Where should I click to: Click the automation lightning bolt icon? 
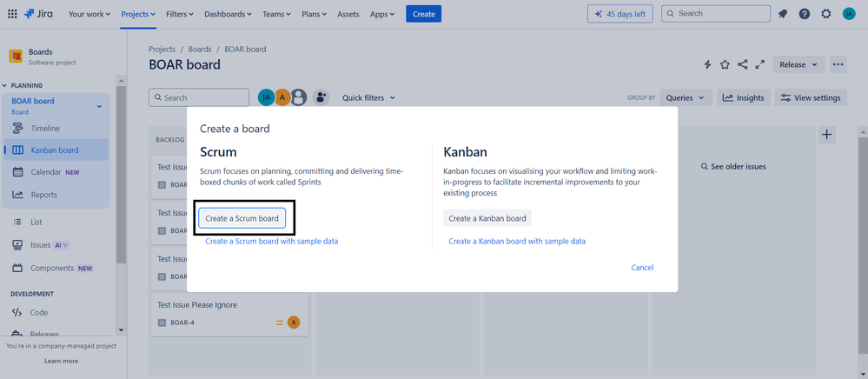coord(707,65)
